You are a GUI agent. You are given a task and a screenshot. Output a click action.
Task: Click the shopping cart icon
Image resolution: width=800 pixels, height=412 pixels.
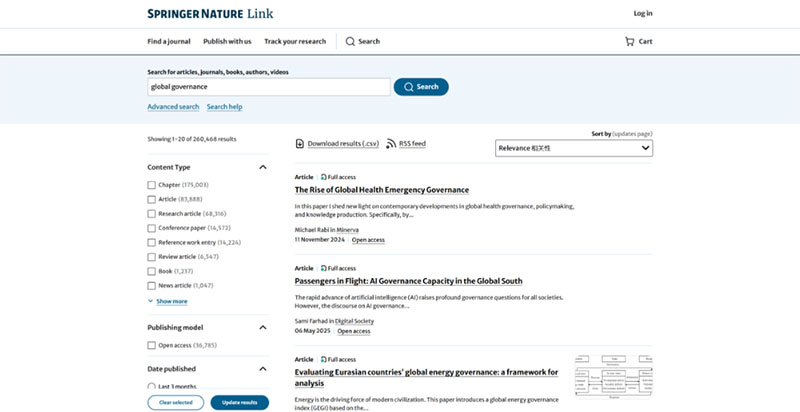(x=629, y=41)
